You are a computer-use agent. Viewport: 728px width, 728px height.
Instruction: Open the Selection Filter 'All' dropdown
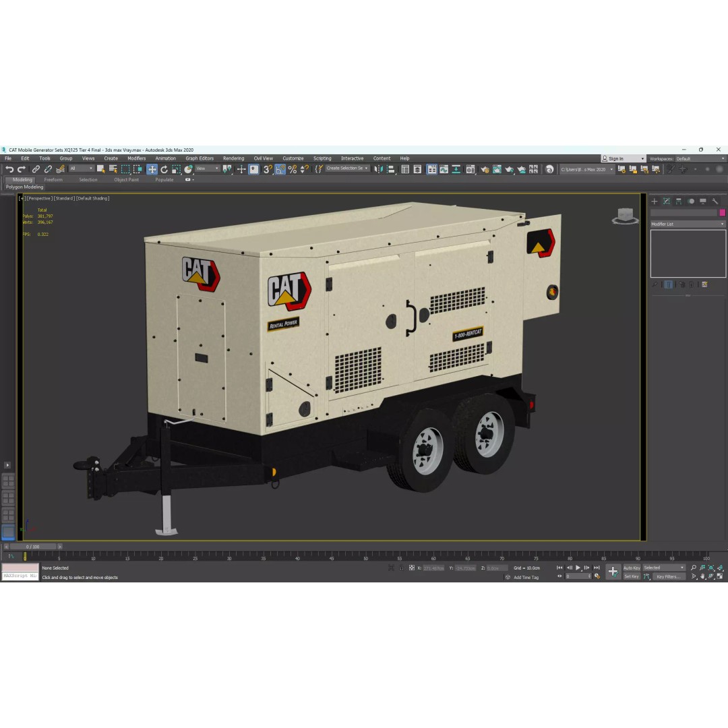click(x=82, y=169)
